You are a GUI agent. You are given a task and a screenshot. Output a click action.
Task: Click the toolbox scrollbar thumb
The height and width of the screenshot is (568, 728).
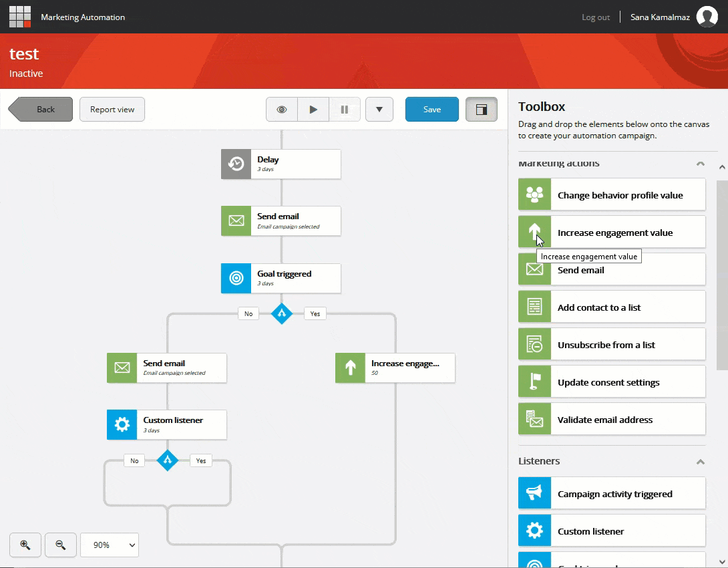tap(722, 275)
